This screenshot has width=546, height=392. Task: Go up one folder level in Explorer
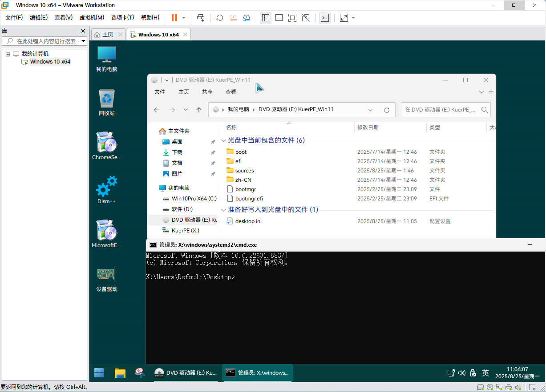tap(199, 110)
